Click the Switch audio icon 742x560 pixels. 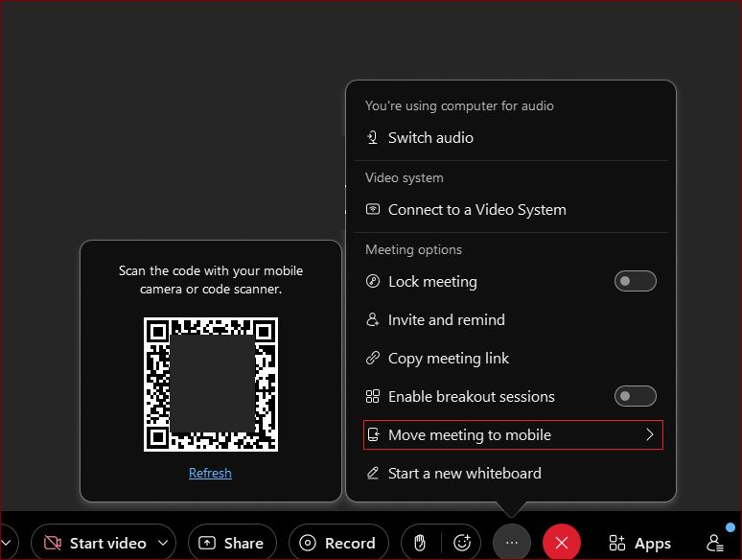pos(372,138)
